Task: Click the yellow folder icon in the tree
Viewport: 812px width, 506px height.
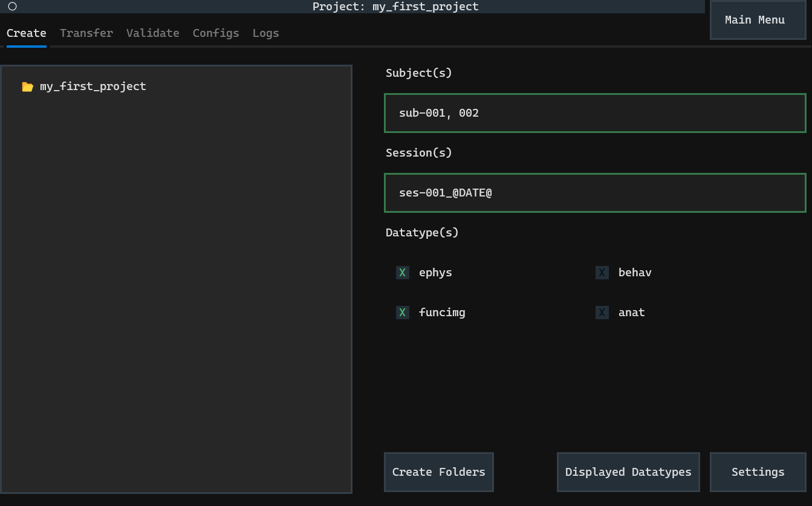Action: [x=27, y=86]
